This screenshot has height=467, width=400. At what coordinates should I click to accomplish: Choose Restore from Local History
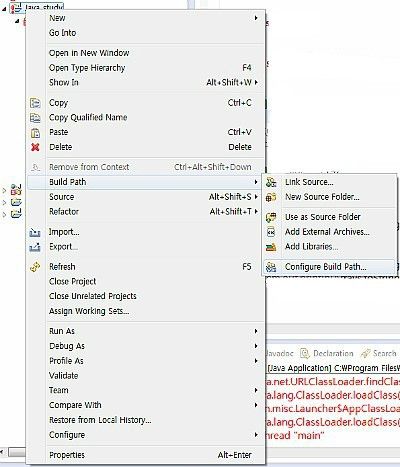(100, 420)
